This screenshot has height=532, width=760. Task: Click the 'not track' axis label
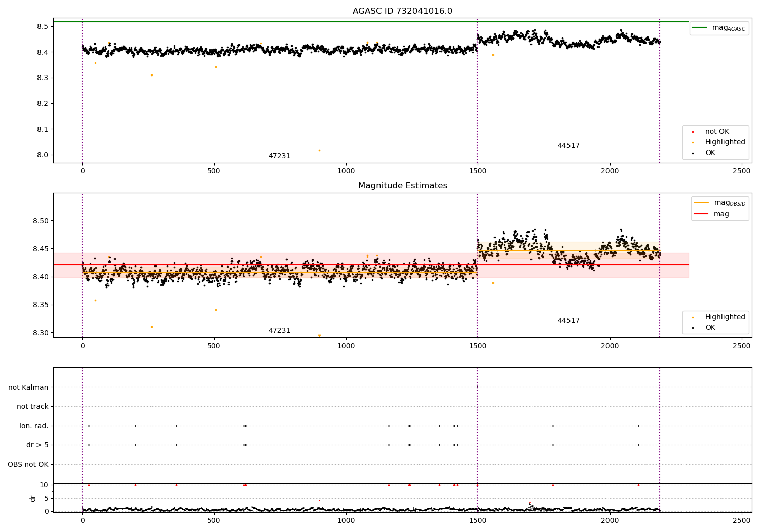pos(32,406)
